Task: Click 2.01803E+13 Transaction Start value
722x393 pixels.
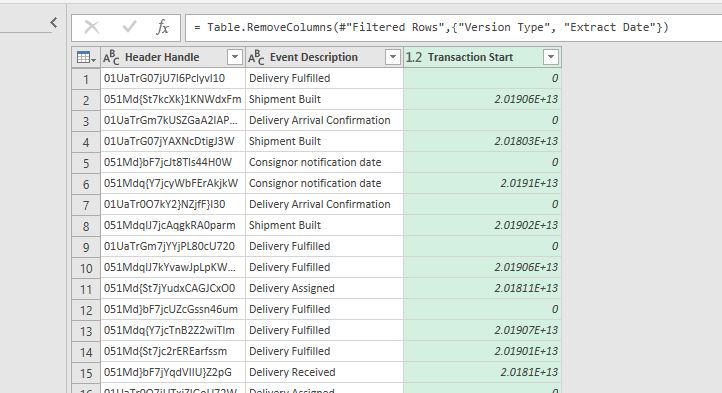Action: [x=526, y=141]
